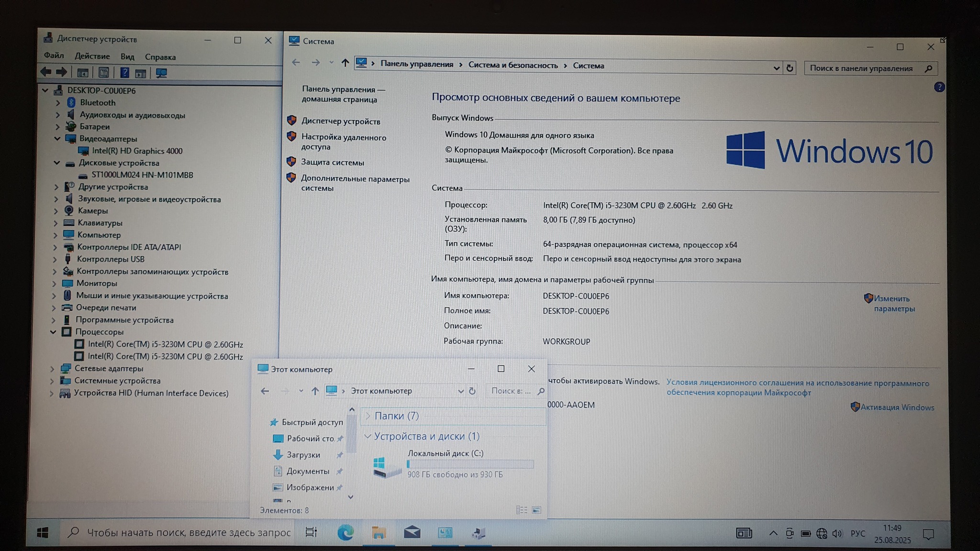Image resolution: width=980 pixels, height=551 pixels.
Task: Open the System address bar dropdown arrow
Action: click(776, 68)
